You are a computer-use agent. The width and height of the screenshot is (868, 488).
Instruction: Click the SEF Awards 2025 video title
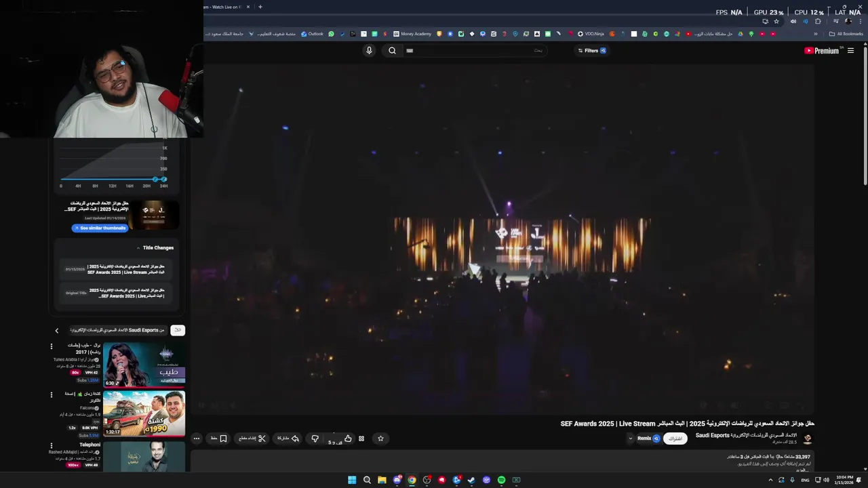(687, 424)
